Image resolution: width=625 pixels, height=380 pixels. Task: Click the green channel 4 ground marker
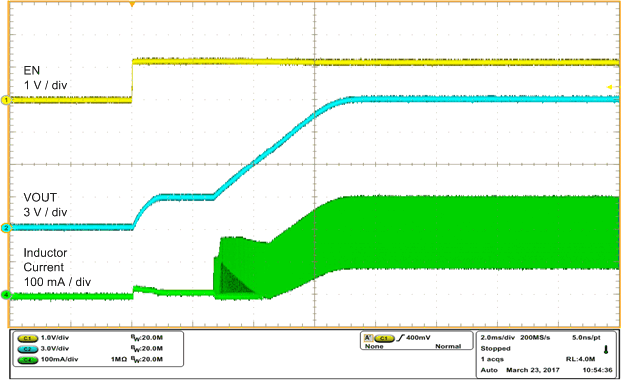6,295
